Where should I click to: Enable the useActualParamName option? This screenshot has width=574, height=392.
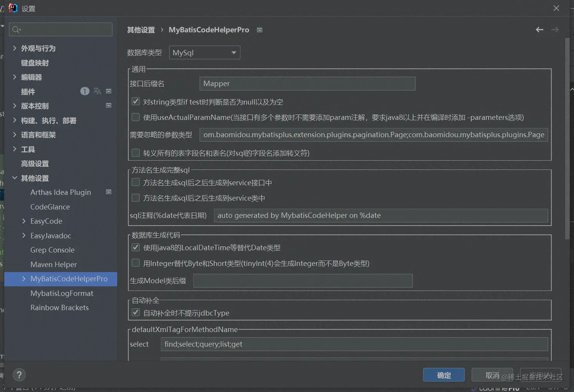click(x=136, y=117)
